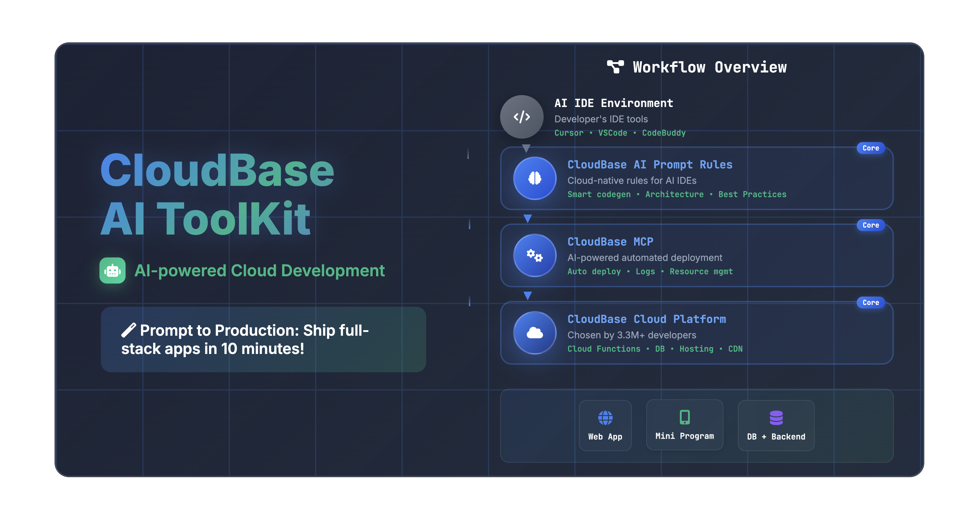Click the blue arrow between MCP and Cloud Platform
This screenshot has height=523, width=980.
[527, 296]
